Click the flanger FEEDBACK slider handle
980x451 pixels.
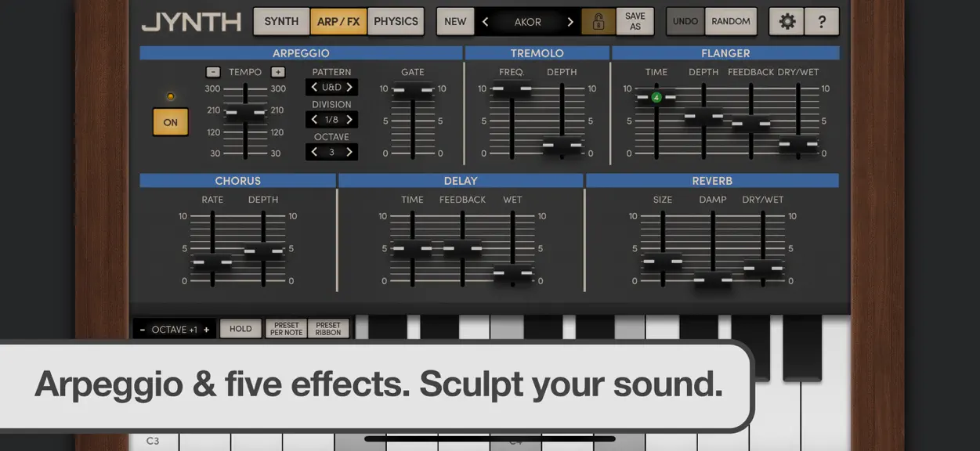[x=750, y=123]
